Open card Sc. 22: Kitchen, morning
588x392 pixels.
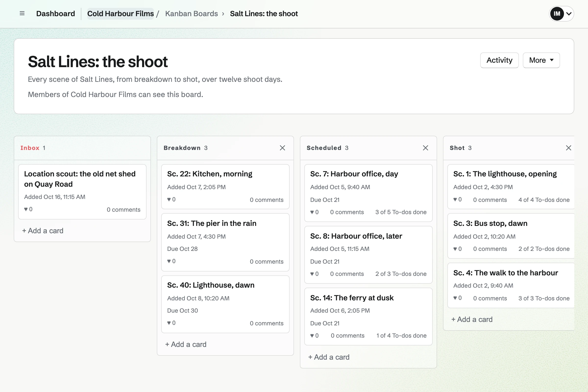pyautogui.click(x=209, y=174)
